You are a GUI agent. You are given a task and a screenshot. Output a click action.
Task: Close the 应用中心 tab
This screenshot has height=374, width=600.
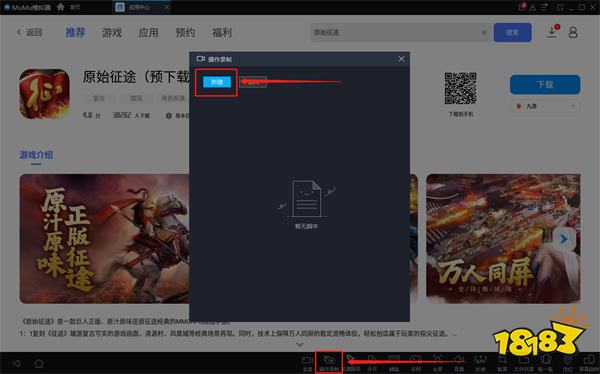tap(166, 7)
